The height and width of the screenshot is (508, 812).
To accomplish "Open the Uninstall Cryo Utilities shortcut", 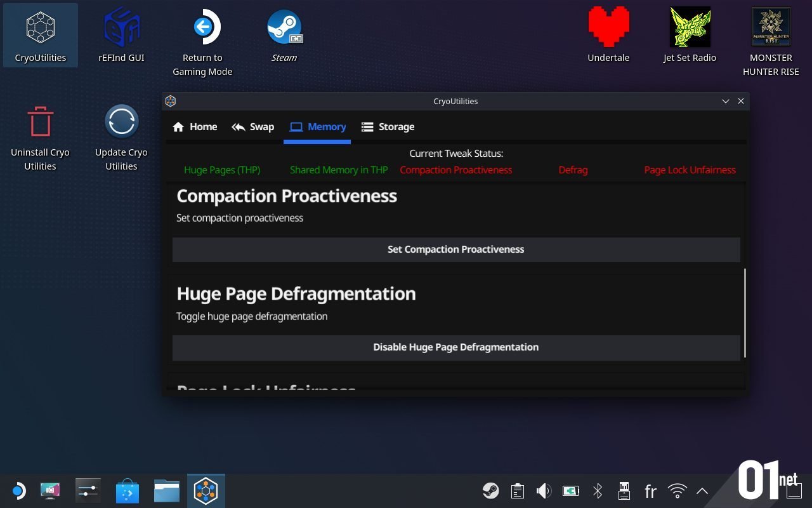I will (41, 137).
